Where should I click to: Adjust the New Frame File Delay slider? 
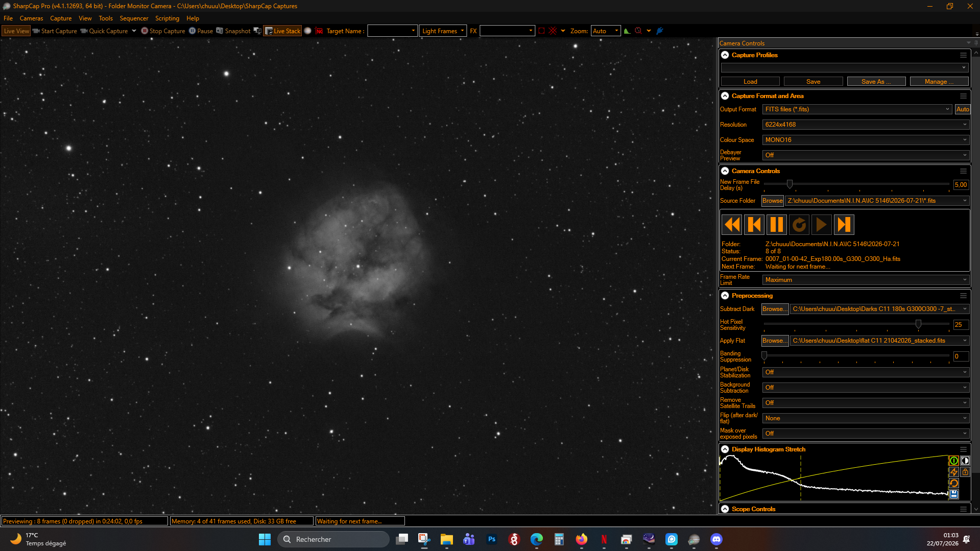(790, 184)
